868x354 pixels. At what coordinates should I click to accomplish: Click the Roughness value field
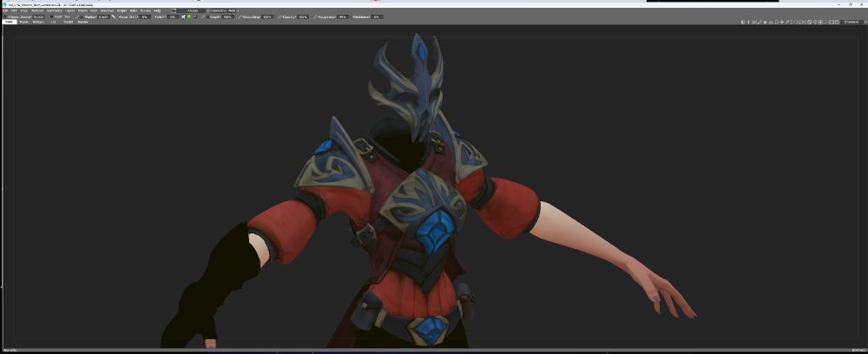click(x=342, y=17)
